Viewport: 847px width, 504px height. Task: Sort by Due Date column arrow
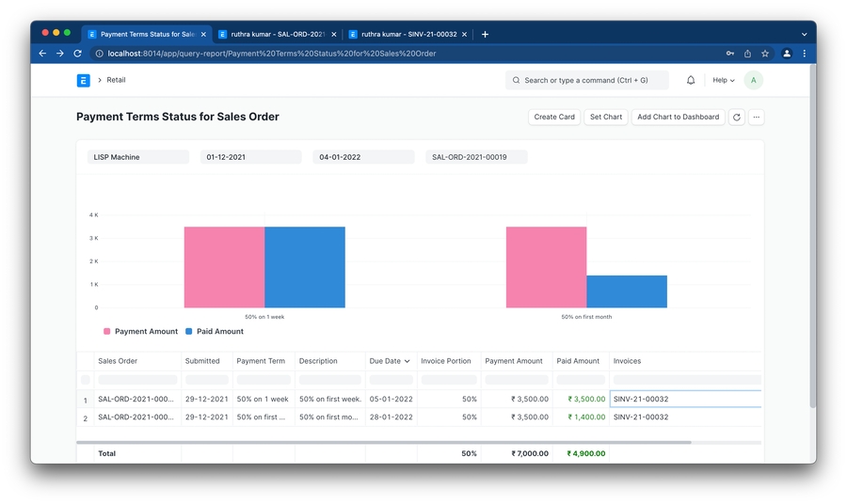click(407, 361)
